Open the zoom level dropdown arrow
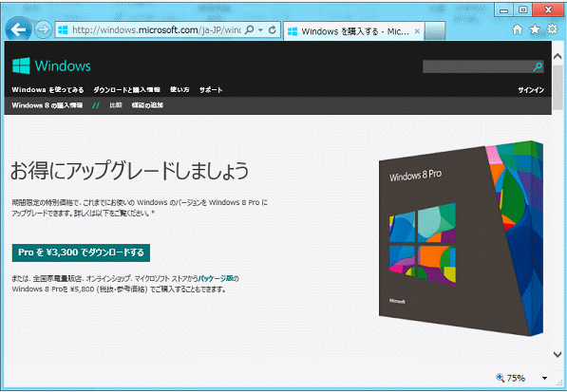 (544, 379)
